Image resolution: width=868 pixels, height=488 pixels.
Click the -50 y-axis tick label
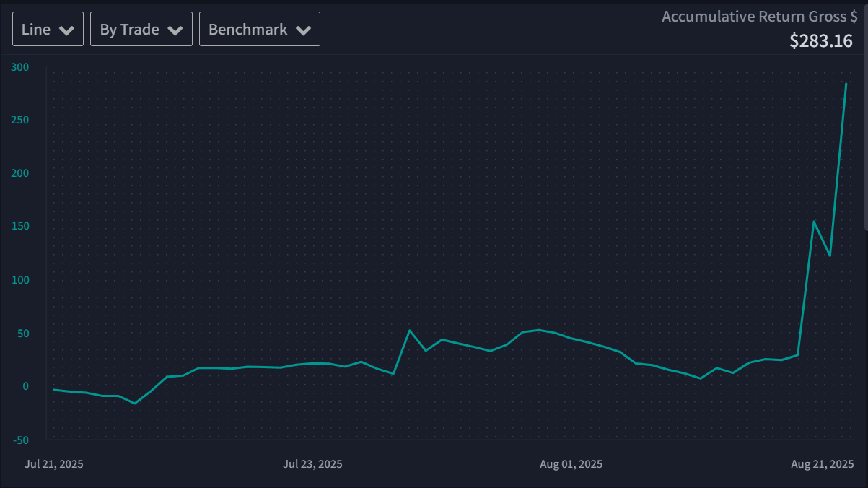pos(20,440)
